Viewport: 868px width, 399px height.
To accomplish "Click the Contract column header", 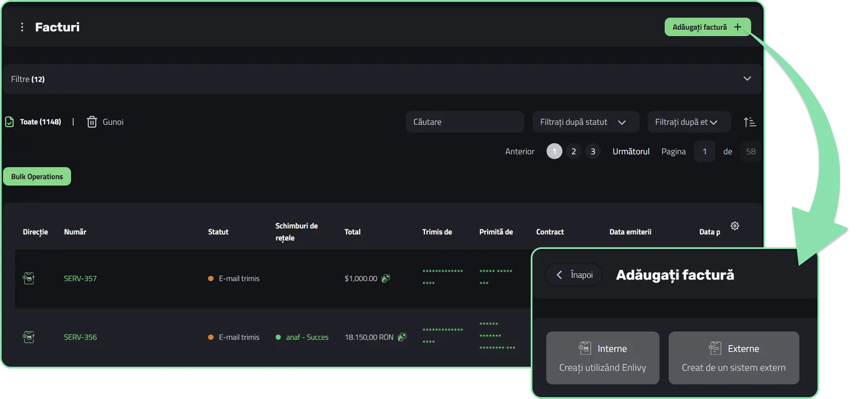I will [x=550, y=232].
